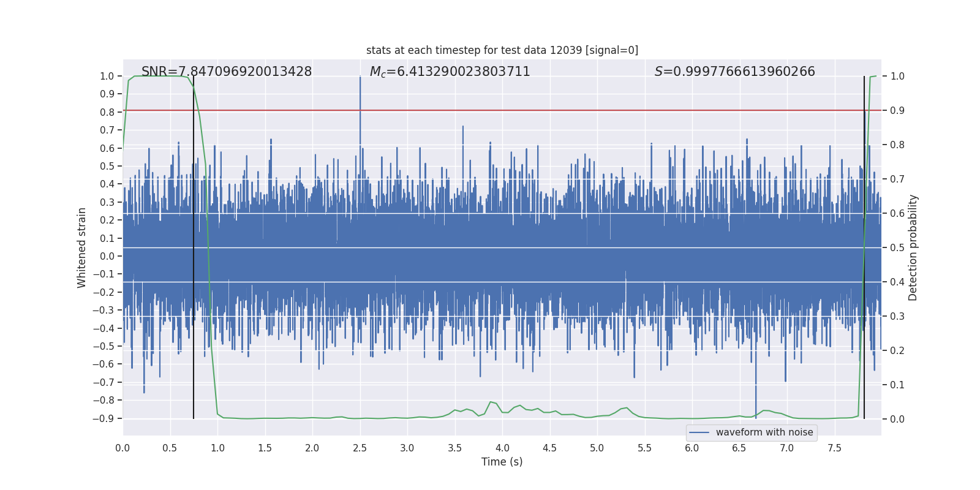The height and width of the screenshot is (490, 980).
Task: Click the 'Whitened strain' y-axis label
Action: [82, 247]
